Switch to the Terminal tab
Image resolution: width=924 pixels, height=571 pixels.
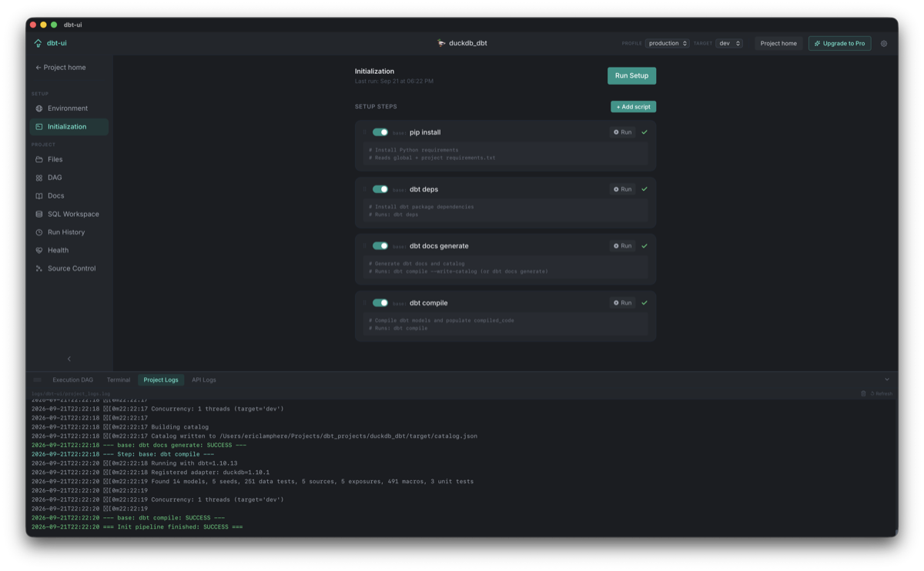[x=119, y=380]
